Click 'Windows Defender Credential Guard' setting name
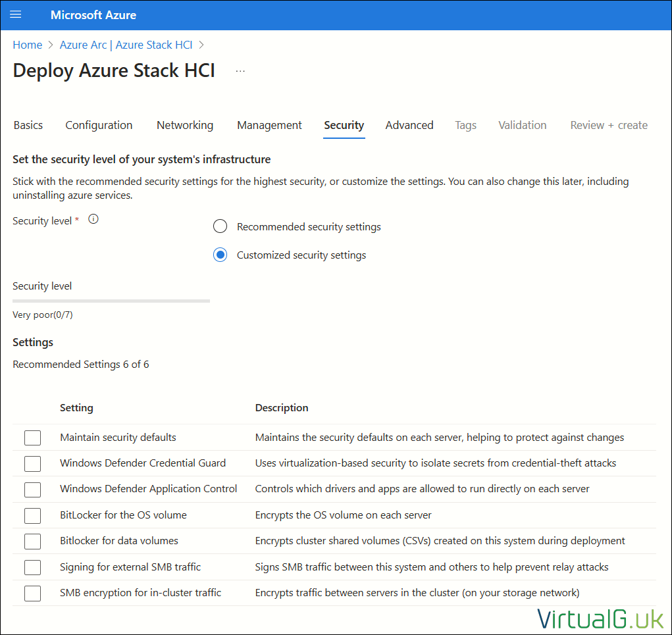672x635 pixels. coord(143,463)
